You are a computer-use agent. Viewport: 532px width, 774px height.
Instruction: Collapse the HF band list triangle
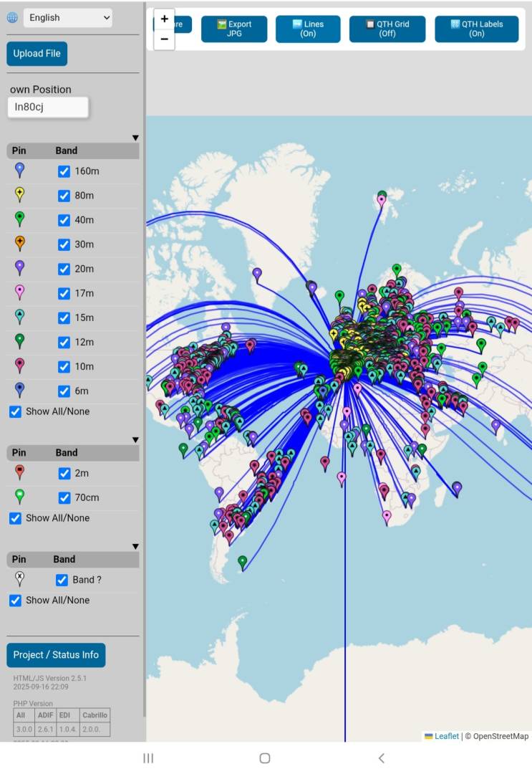(135, 138)
